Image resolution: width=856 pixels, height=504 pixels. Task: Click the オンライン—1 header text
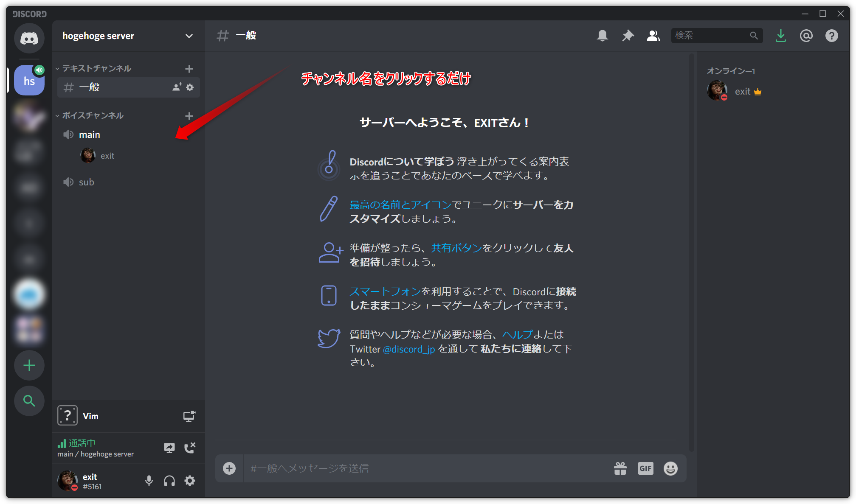[x=731, y=71]
